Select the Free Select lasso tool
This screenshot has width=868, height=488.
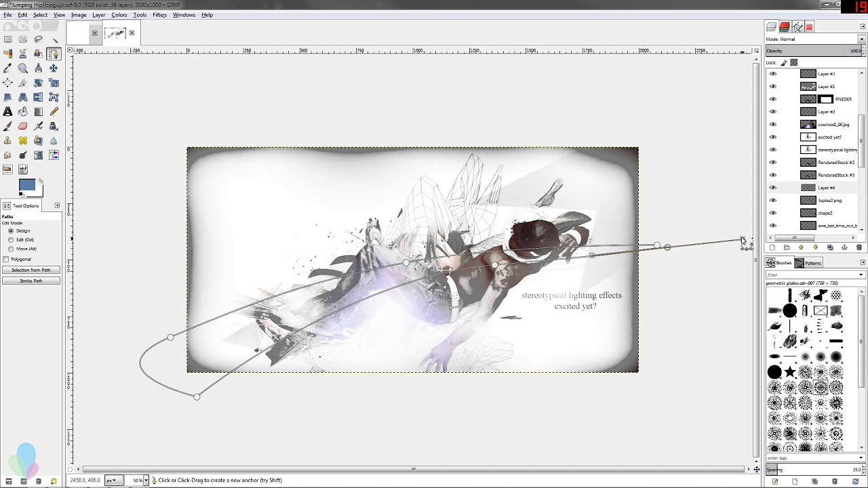click(x=39, y=39)
